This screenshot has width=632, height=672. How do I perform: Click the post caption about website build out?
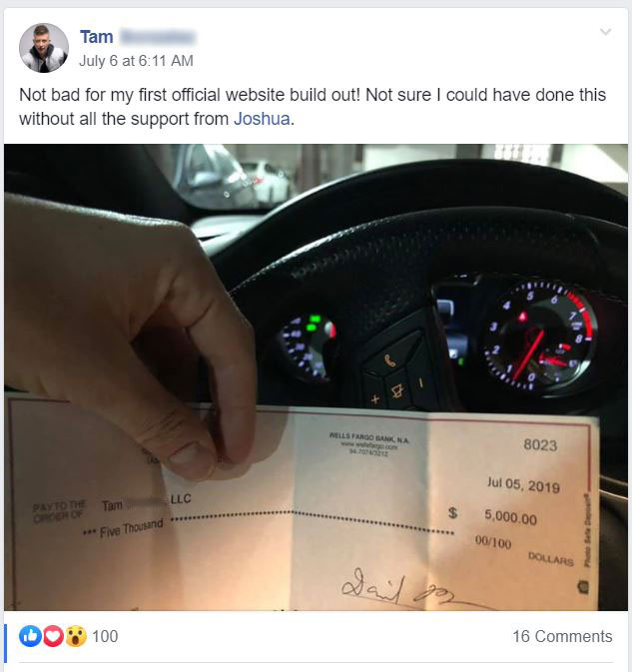313,107
